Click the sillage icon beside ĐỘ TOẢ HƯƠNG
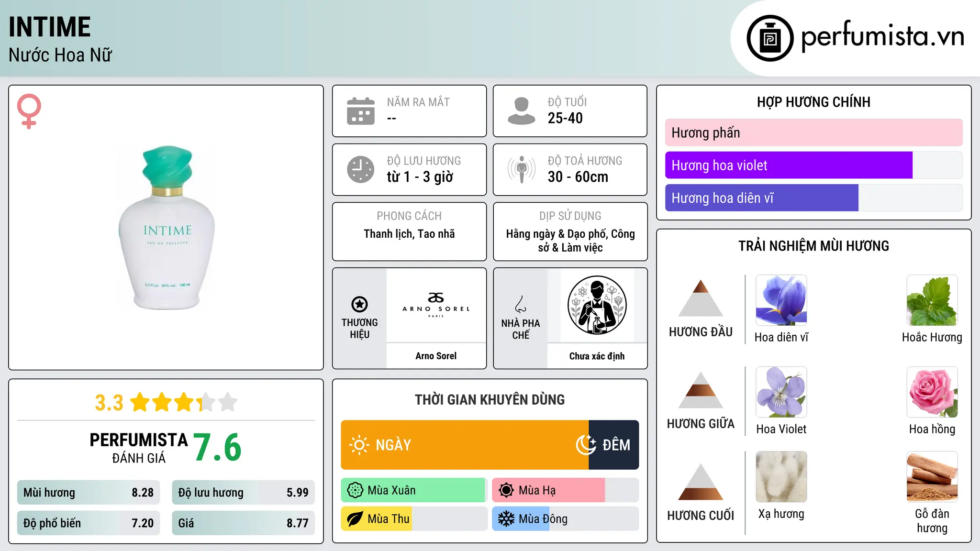 522,169
